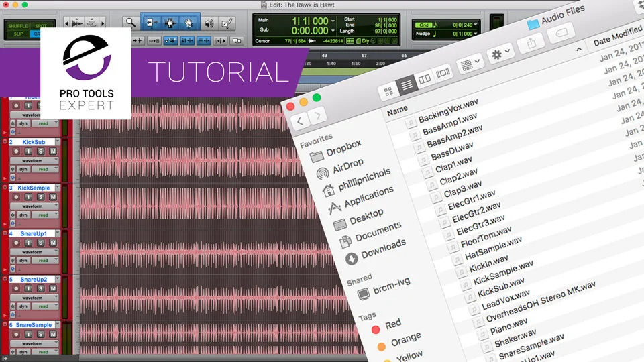This screenshot has width=644, height=362.
Task: Click the MIDI zoom button
Action: click(92, 23)
